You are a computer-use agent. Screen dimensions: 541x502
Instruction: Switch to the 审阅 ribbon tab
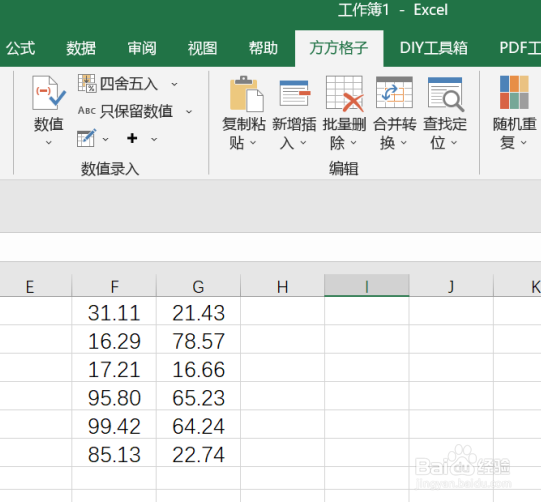(142, 48)
